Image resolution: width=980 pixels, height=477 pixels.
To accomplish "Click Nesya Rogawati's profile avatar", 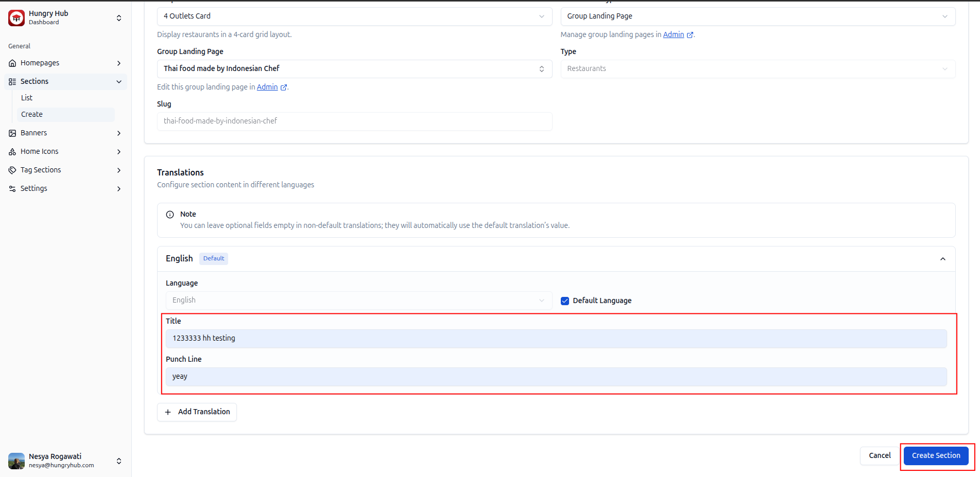I will (x=16, y=461).
